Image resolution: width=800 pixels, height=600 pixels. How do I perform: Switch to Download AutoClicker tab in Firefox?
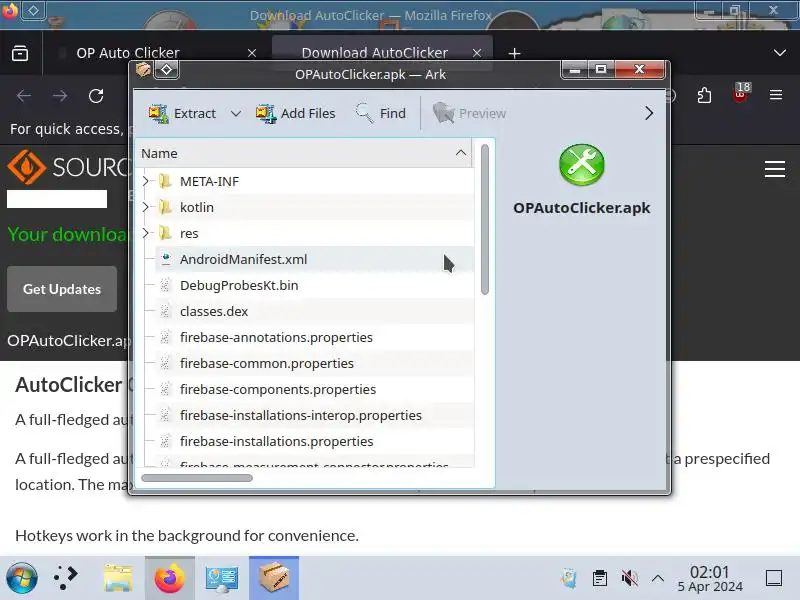tap(374, 53)
